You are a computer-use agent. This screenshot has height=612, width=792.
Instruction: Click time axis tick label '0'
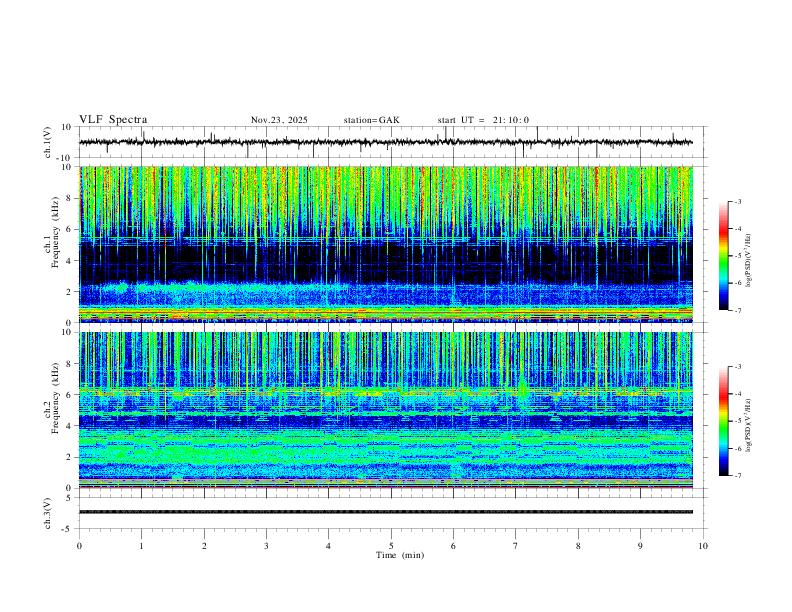[x=79, y=546]
